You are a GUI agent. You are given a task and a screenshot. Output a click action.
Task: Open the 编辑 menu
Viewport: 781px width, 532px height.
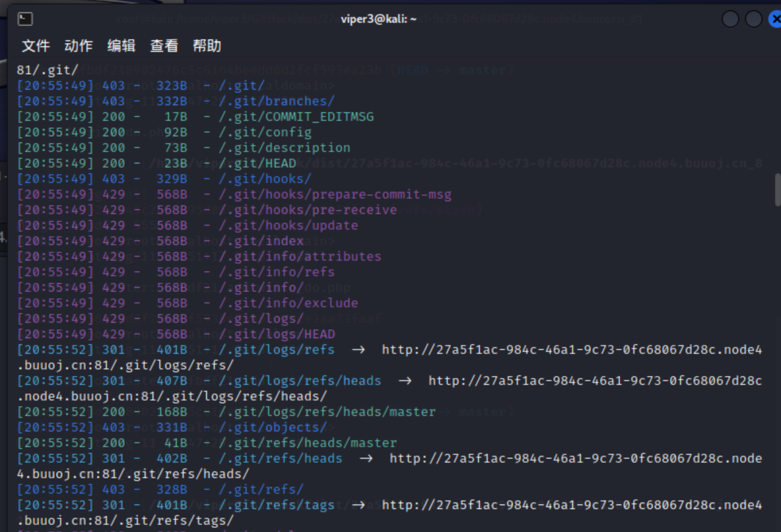tap(121, 46)
